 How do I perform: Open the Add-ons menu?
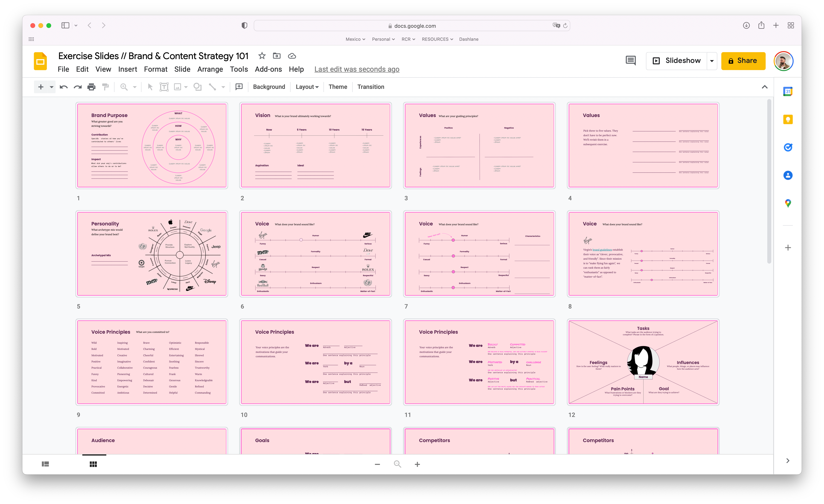pos(268,69)
